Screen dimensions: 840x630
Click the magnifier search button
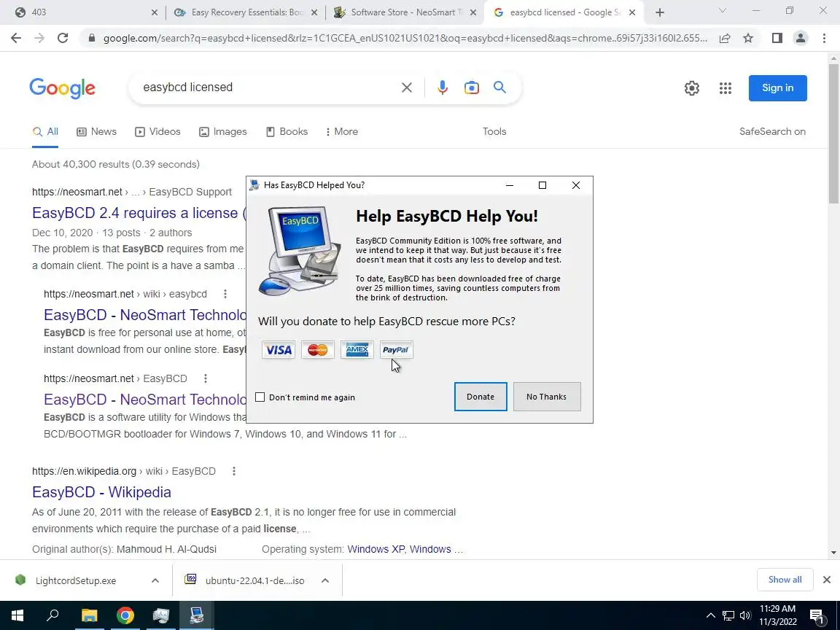(x=499, y=87)
